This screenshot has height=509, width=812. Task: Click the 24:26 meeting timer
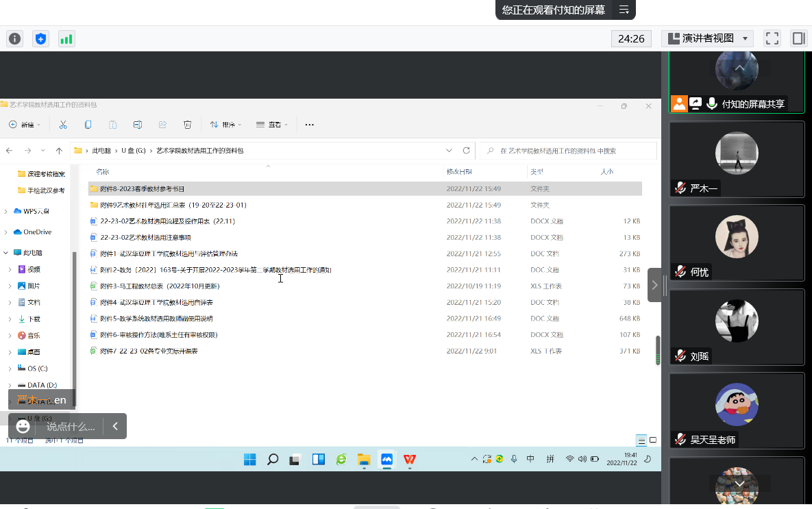click(630, 38)
